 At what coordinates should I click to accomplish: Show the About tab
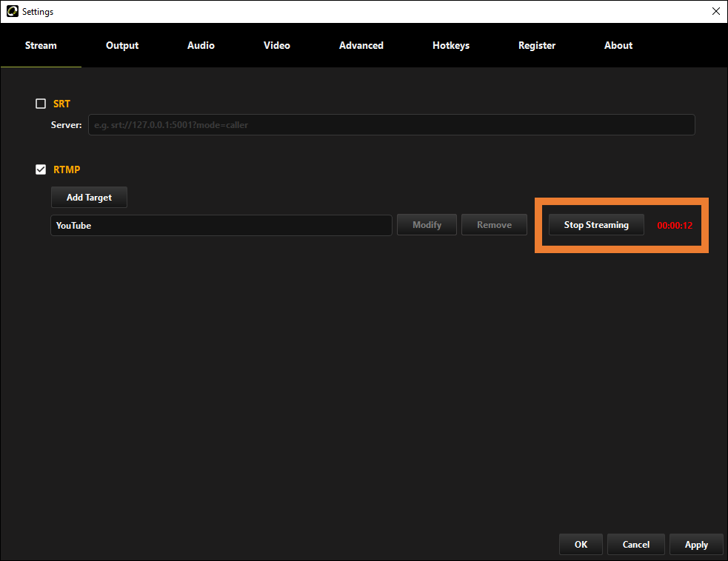tap(618, 45)
